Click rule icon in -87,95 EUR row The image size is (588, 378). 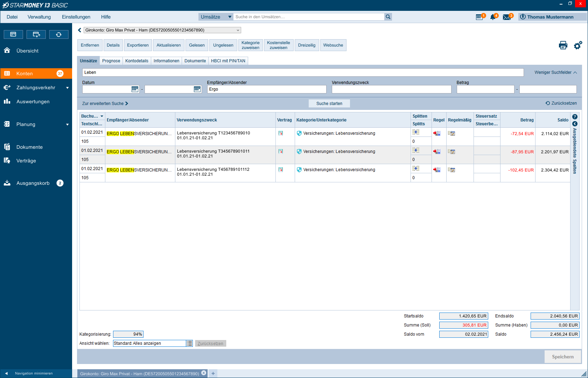click(x=437, y=152)
